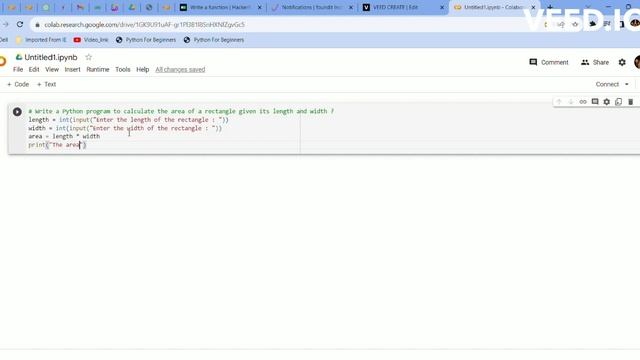Screen dimensions: 640x360
Task: Open the Runtime menu
Action: point(98,69)
